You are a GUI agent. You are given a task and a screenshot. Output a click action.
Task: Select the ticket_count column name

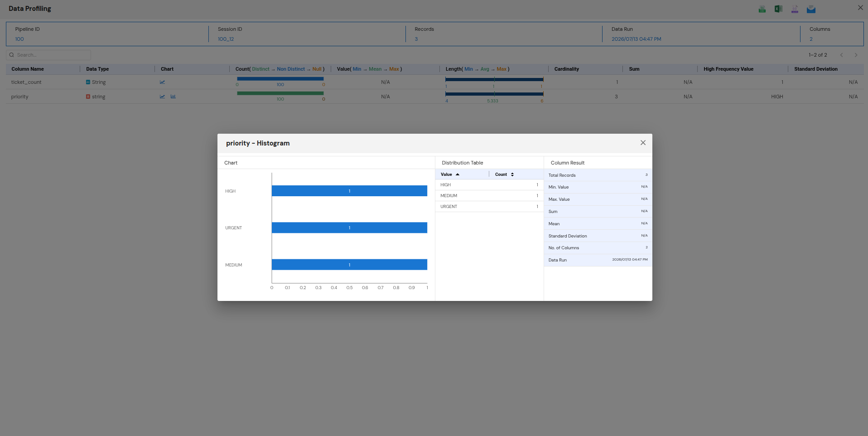[x=26, y=82]
